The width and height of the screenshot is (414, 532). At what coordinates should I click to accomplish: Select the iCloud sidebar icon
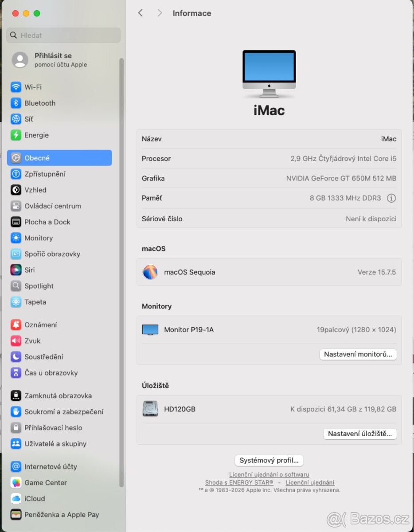coord(16,498)
